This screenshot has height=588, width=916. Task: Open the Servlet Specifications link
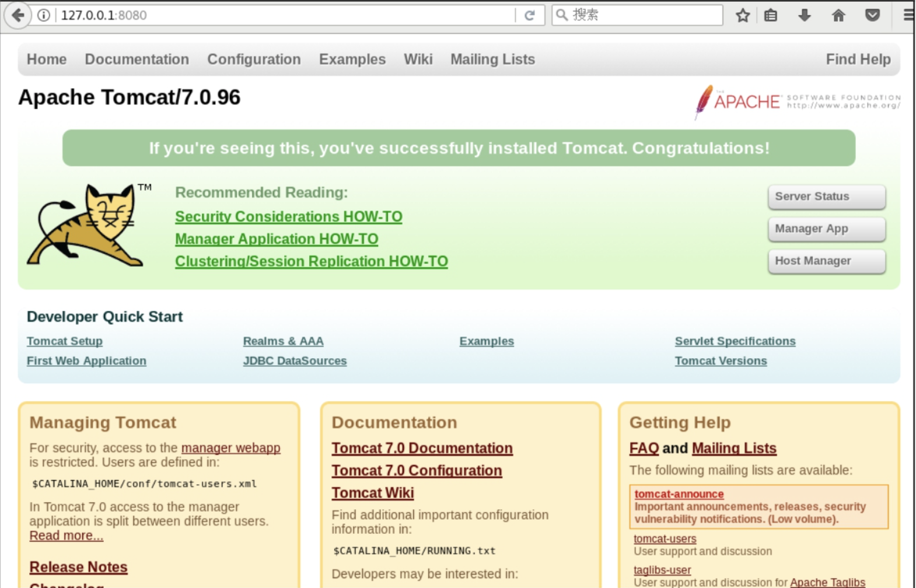pos(735,341)
